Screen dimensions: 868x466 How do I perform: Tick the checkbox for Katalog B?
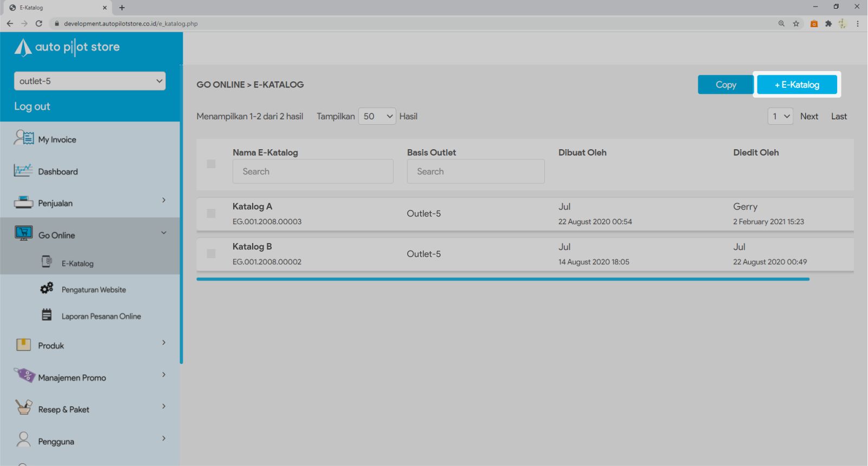[211, 254]
